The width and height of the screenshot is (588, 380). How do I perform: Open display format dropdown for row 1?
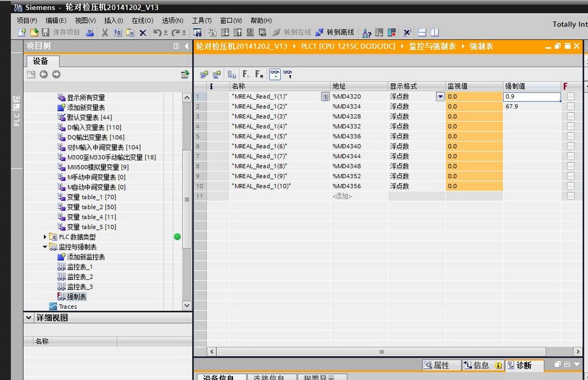(440, 96)
